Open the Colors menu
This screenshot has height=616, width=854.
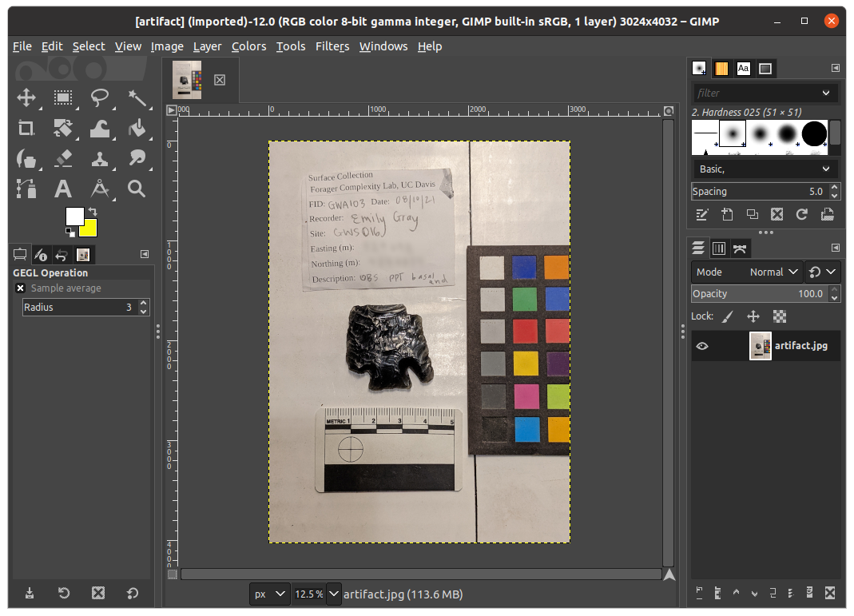[x=249, y=46]
